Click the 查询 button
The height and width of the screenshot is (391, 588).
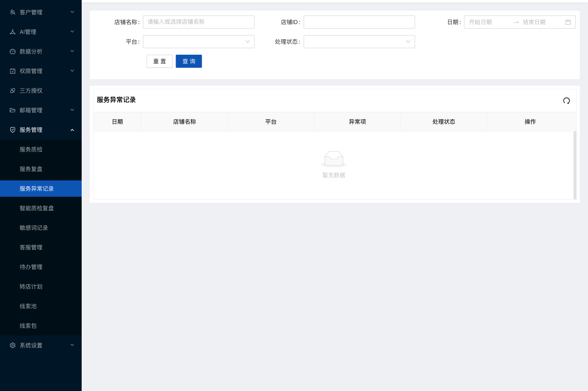(189, 61)
